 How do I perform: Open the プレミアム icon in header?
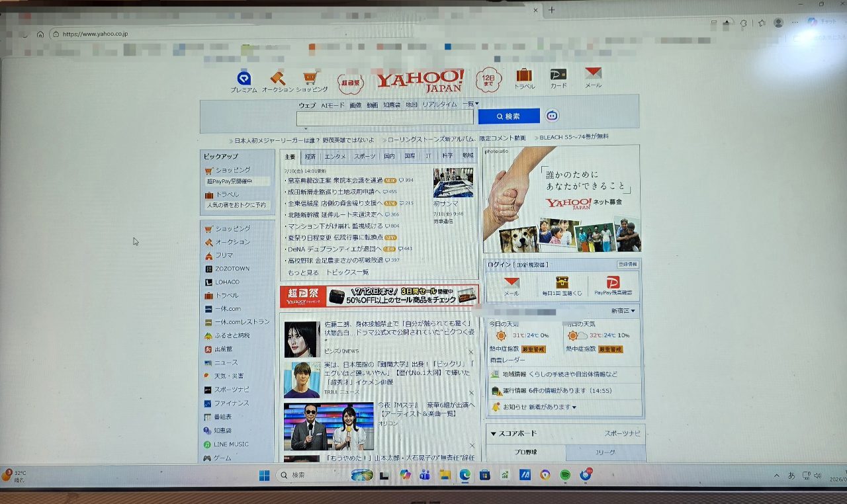point(244,78)
